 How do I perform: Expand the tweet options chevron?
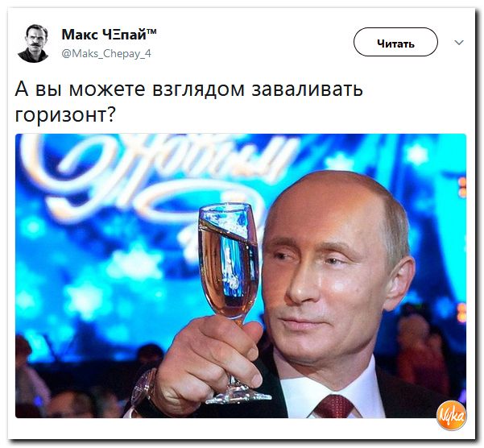click(x=459, y=42)
